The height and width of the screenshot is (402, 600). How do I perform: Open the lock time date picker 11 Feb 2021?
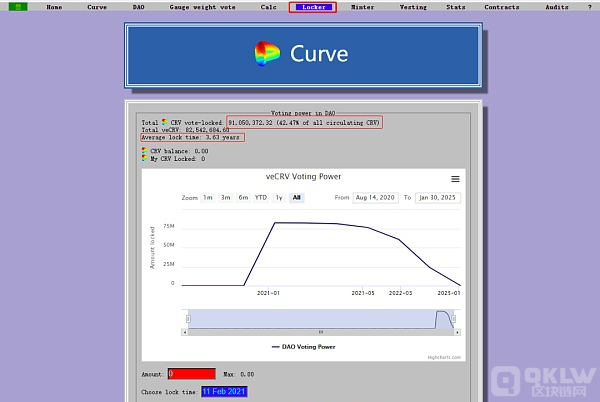[x=224, y=391]
